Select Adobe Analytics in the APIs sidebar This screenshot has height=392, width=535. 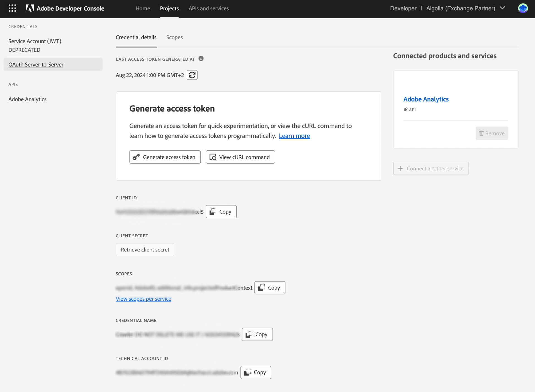(27, 99)
